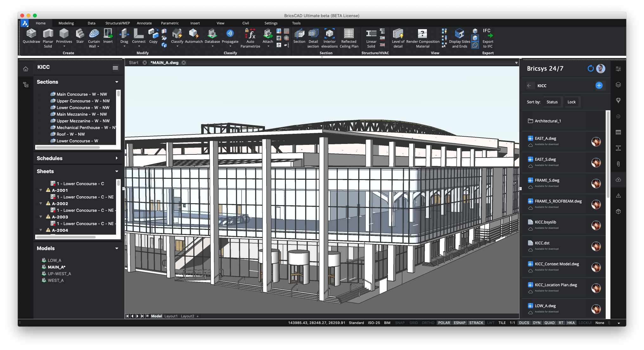This screenshot has width=644, height=350.
Task: Enable SNAP in status bar
Action: point(400,323)
